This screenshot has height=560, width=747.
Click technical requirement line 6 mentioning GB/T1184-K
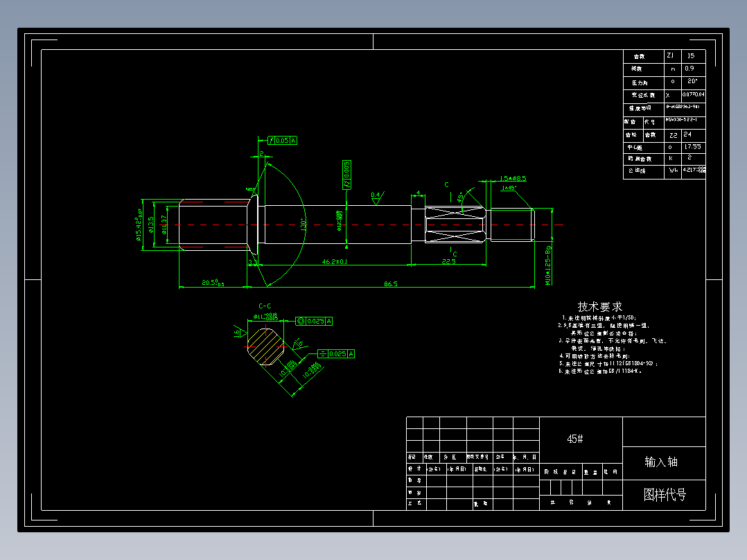click(600, 371)
